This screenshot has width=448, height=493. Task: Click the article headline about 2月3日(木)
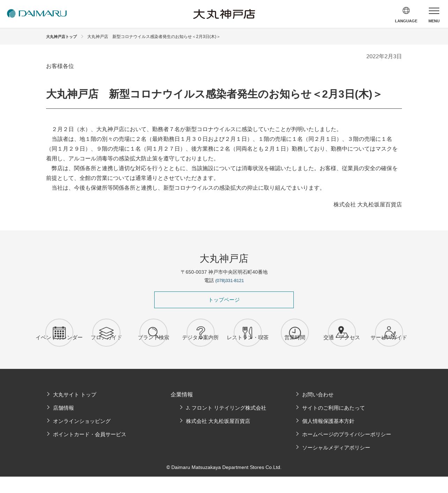pyautogui.click(x=214, y=94)
